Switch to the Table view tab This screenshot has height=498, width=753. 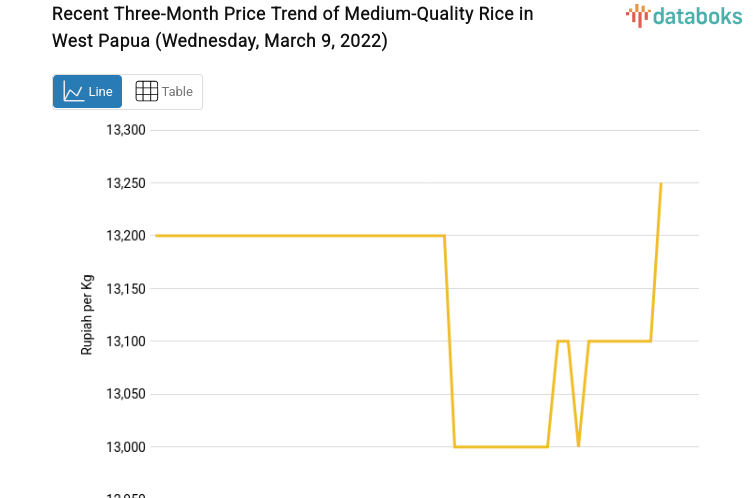pyautogui.click(x=163, y=92)
